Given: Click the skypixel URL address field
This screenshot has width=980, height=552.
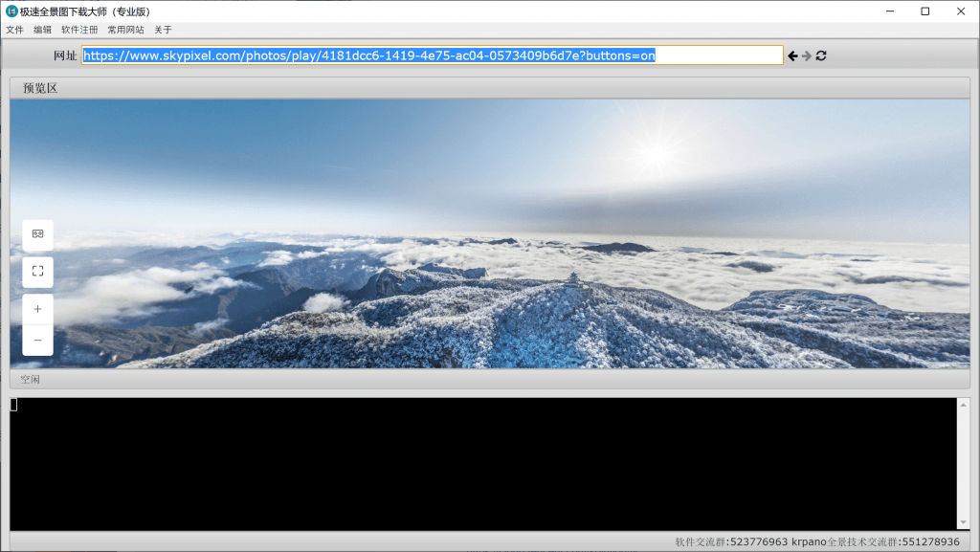Looking at the screenshot, I should (x=432, y=55).
